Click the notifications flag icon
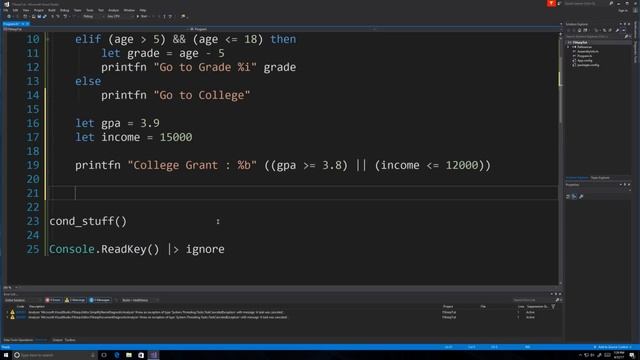Image resolution: width=640 pixels, height=360 pixels. [x=551, y=4]
